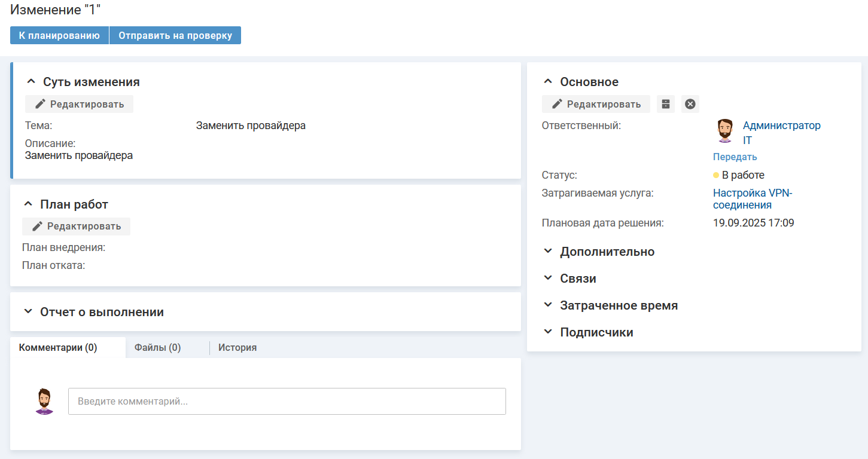Click the circled X cancel icon
The width and height of the screenshot is (868, 459).
click(x=690, y=104)
